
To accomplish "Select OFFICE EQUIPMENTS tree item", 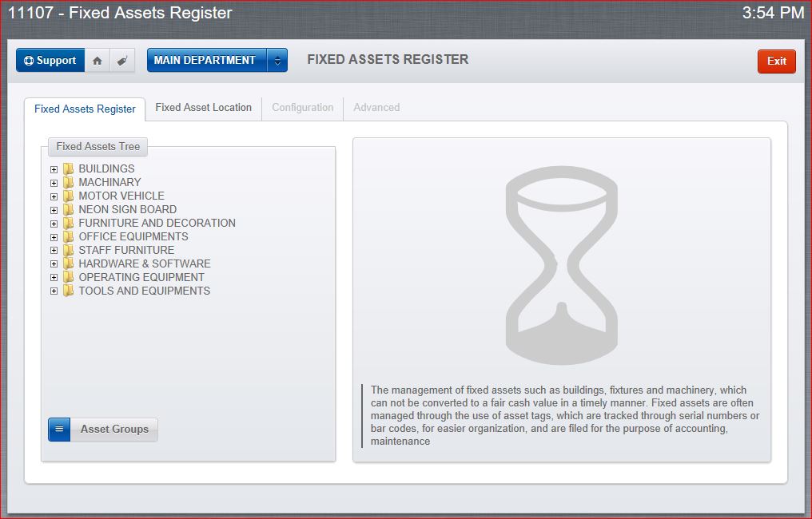I will 133,236.
